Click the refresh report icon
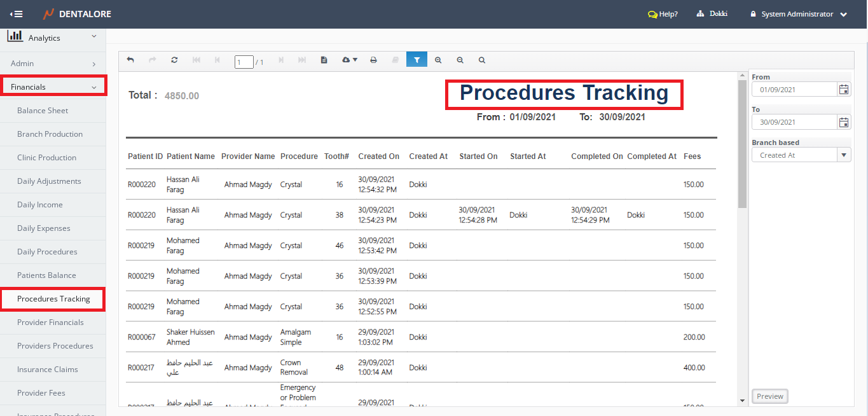 pos(174,60)
